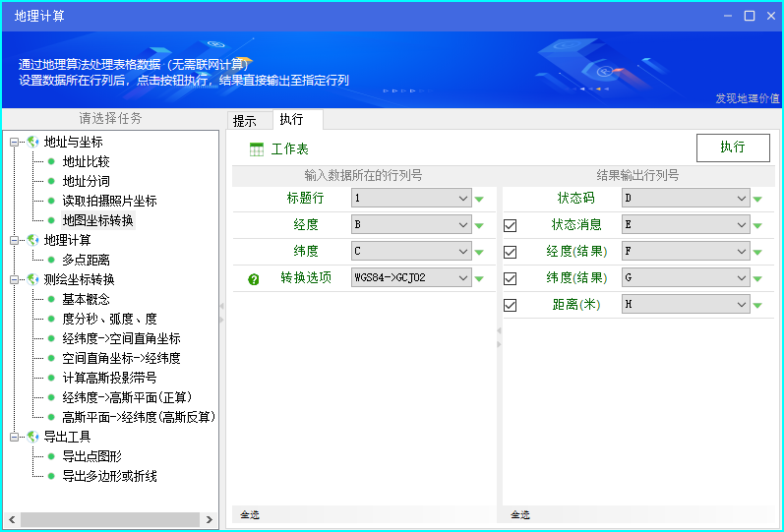
Task: Click the globe icon of 导出工具
Action: (x=33, y=437)
